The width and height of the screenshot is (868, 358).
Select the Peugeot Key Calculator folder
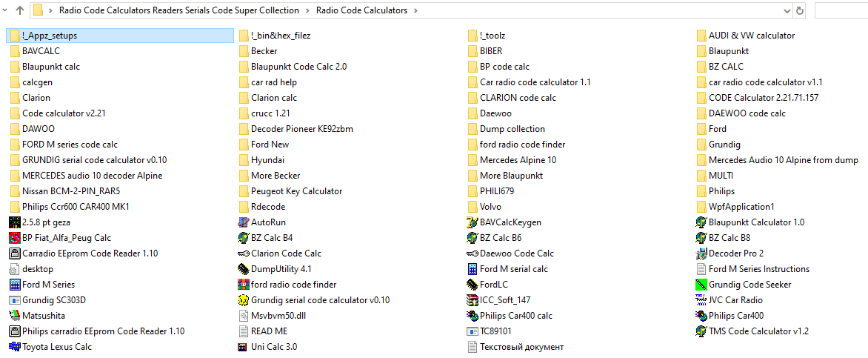pos(290,191)
